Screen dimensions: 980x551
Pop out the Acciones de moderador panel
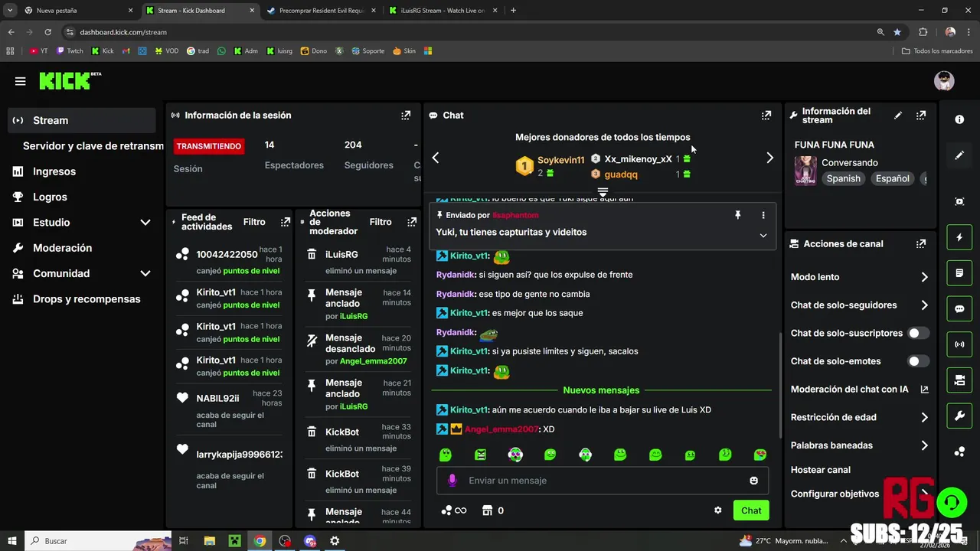coord(412,222)
